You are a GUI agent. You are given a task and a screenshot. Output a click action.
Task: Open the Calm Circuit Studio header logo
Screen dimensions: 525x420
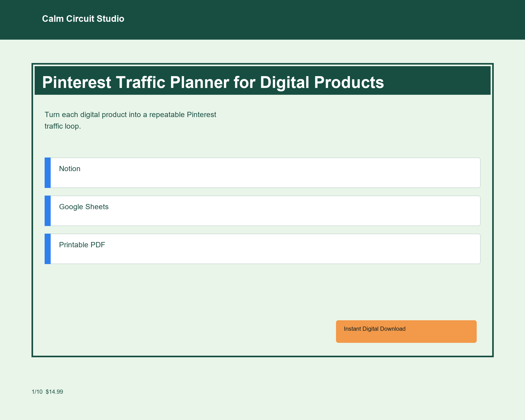click(83, 19)
